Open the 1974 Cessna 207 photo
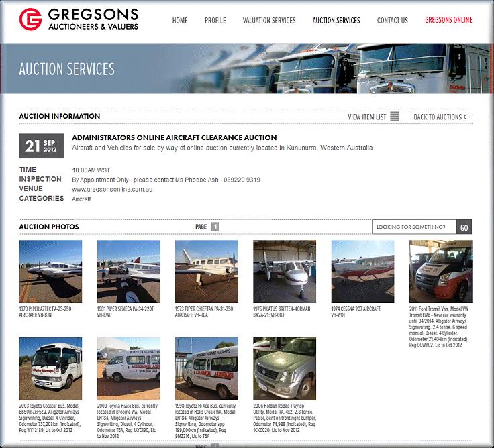Viewport: 494px width, 448px height. point(362,272)
